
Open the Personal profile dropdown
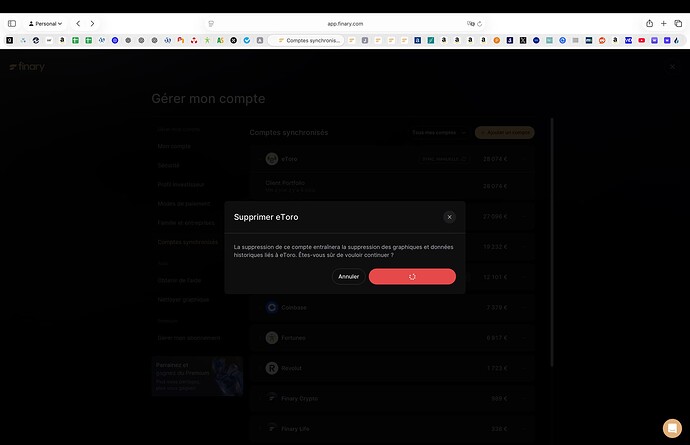click(45, 24)
